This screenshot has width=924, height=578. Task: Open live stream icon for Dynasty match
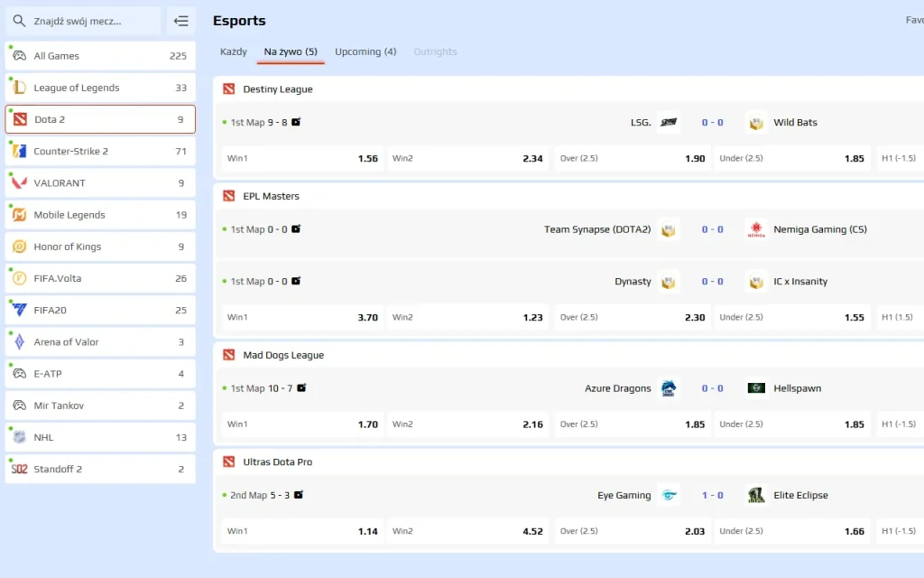click(296, 281)
